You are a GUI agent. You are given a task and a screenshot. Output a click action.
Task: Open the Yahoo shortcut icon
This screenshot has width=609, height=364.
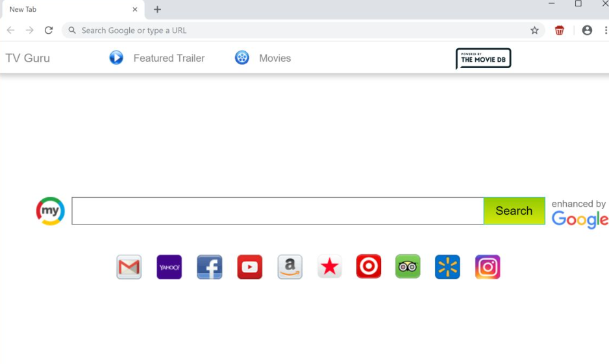169,267
